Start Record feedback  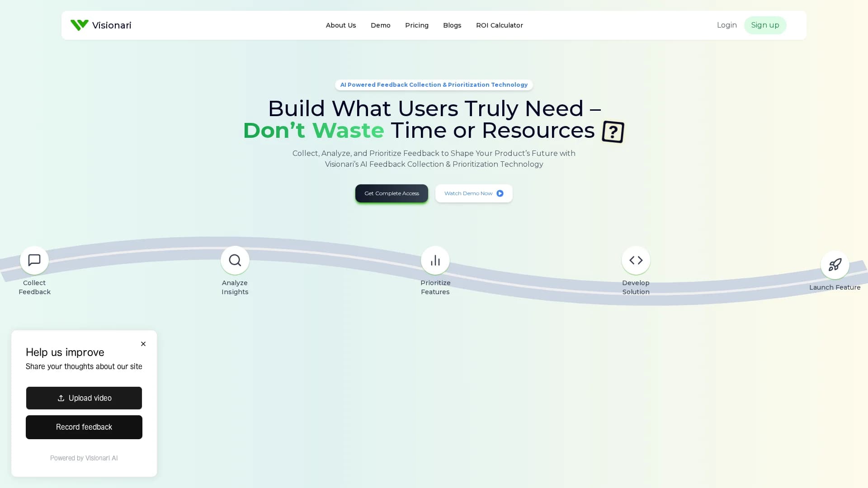point(84,427)
